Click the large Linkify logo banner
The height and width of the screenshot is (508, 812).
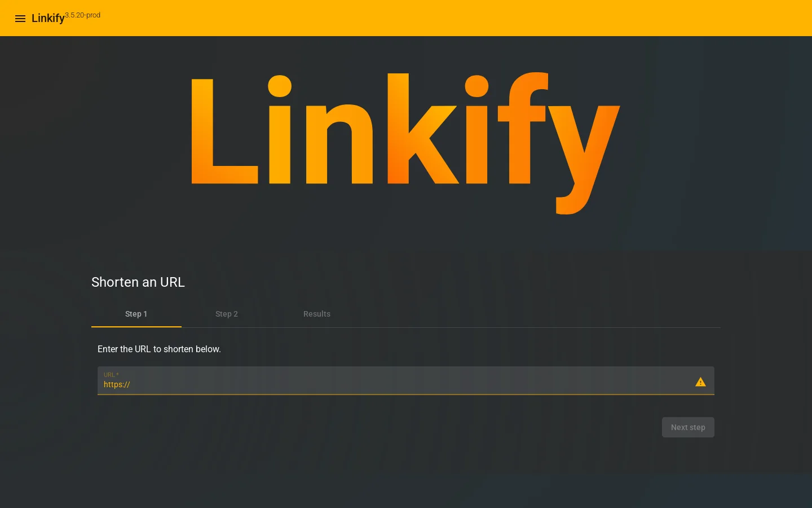click(406, 143)
